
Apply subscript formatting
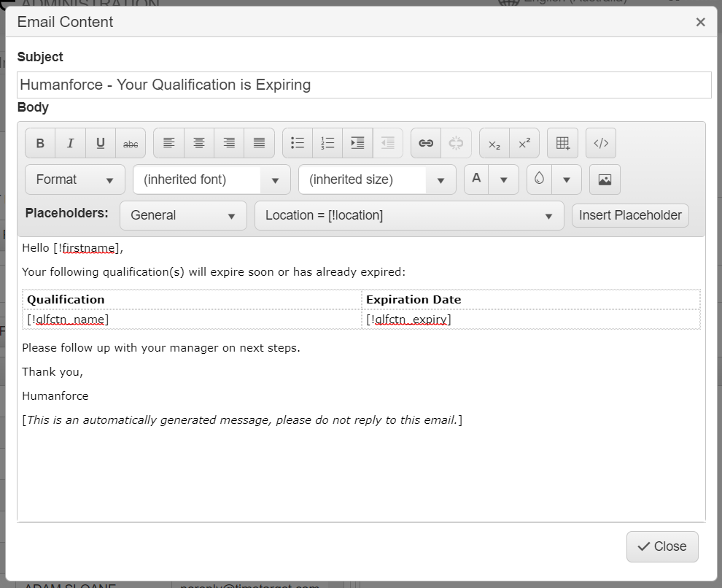tap(494, 143)
